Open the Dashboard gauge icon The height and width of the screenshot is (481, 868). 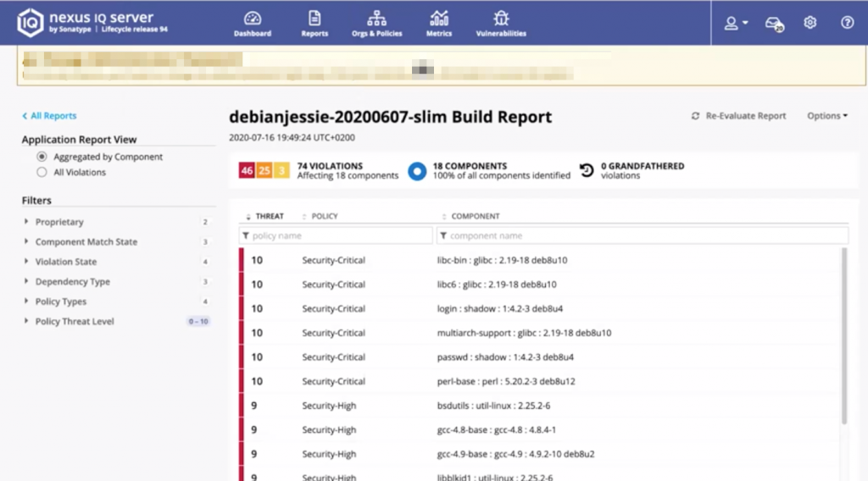coord(253,19)
